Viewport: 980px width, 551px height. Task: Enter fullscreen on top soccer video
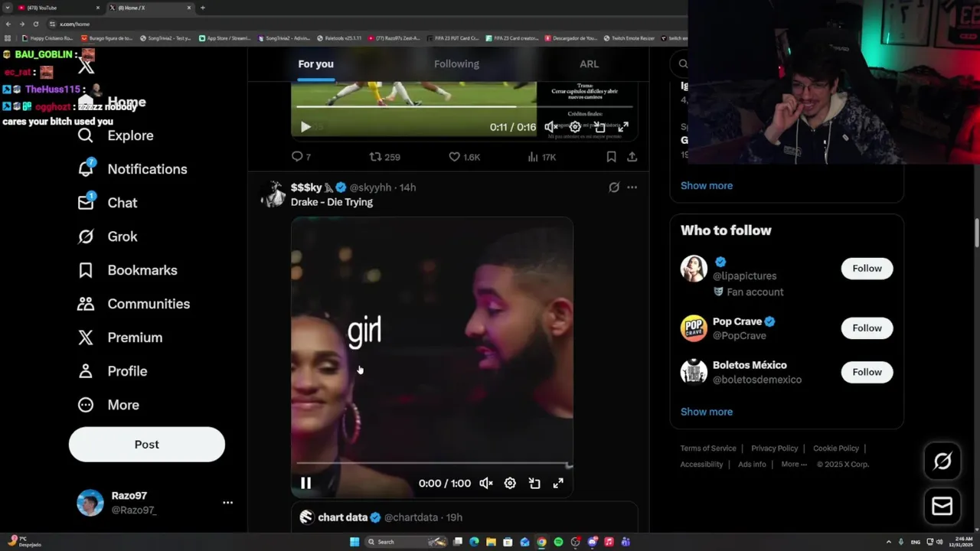[x=623, y=127]
